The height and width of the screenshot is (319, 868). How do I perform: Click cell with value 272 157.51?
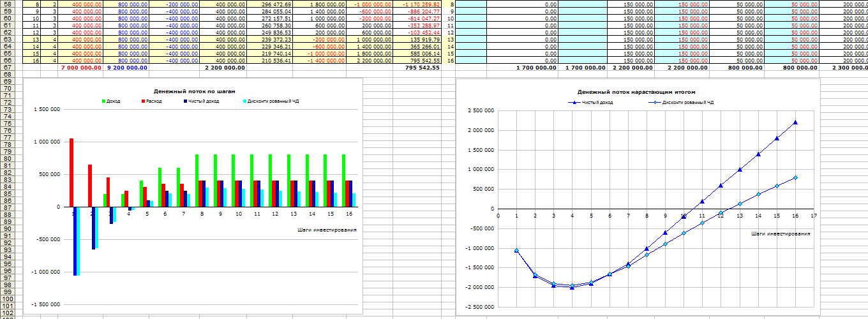[269, 19]
